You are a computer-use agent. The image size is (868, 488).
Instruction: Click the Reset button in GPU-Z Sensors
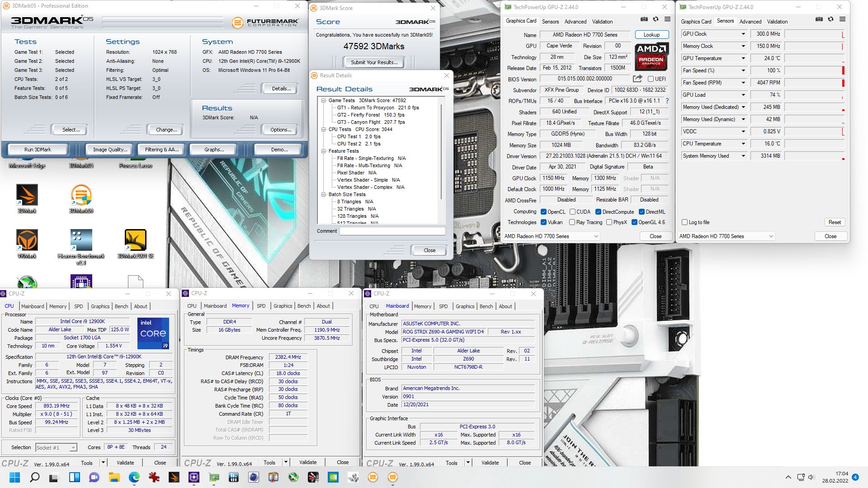pos(835,222)
